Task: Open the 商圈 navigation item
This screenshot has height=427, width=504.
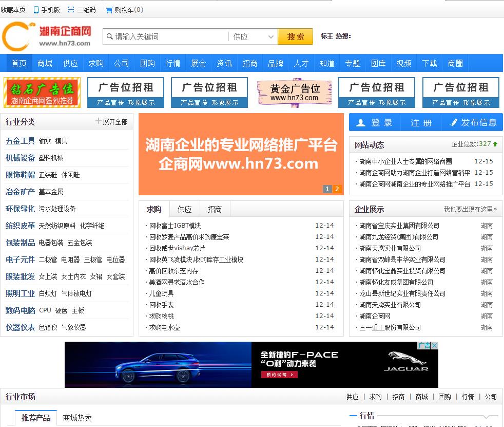Action: tap(455, 63)
